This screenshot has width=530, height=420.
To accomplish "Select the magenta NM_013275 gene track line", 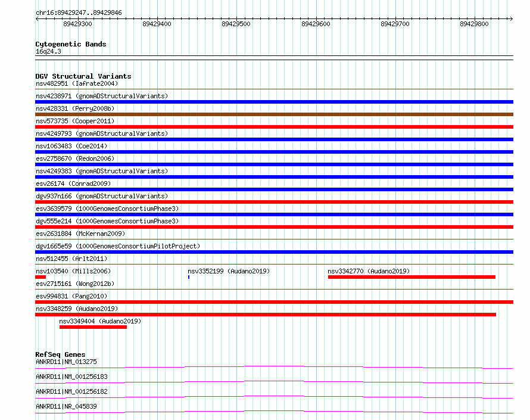I will pyautogui.click(x=274, y=367).
